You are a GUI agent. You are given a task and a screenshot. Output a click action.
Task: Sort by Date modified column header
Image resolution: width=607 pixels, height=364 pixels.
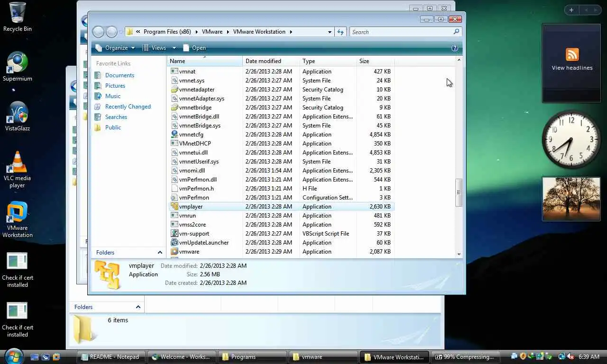271,61
